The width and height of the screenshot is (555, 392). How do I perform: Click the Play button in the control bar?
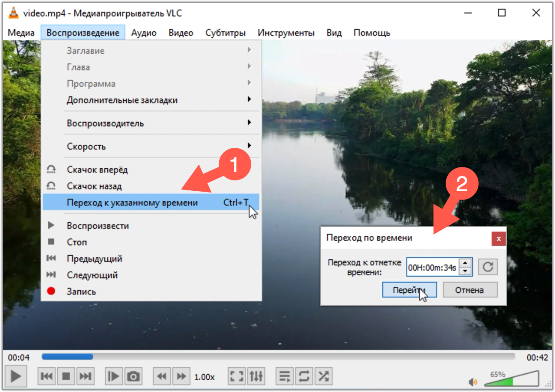(x=16, y=376)
